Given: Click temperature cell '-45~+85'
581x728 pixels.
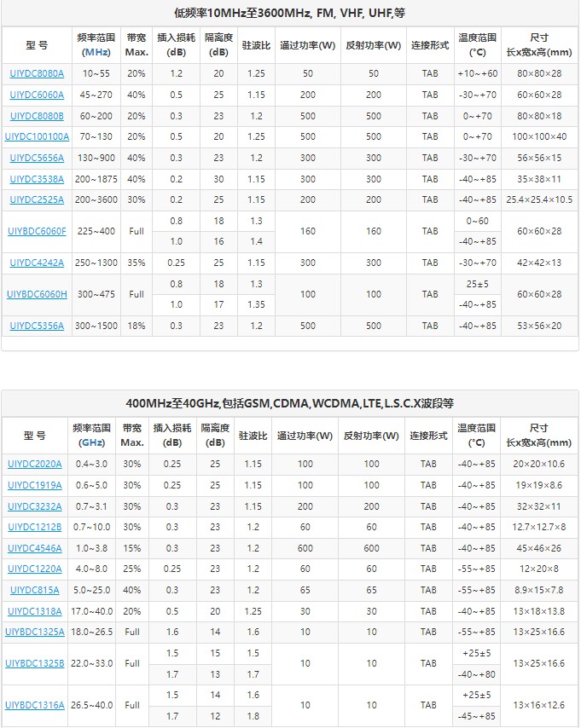Looking at the screenshot, I should (x=476, y=716).
